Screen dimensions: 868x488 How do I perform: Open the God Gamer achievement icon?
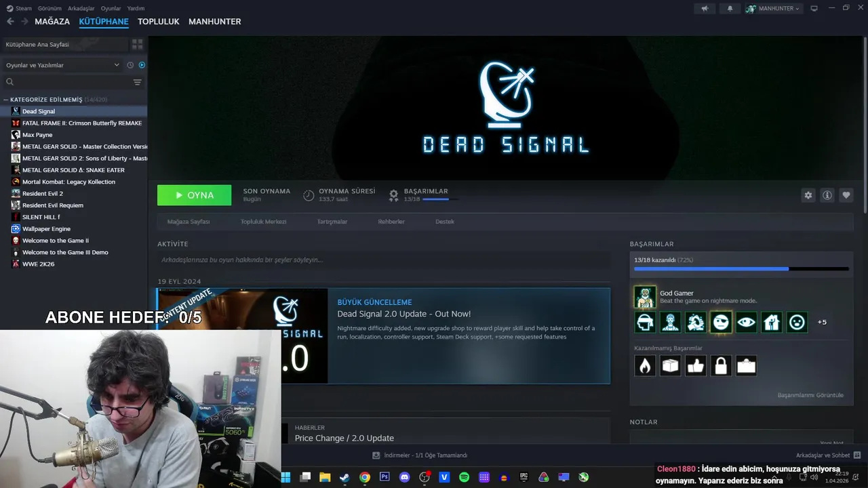(x=645, y=297)
